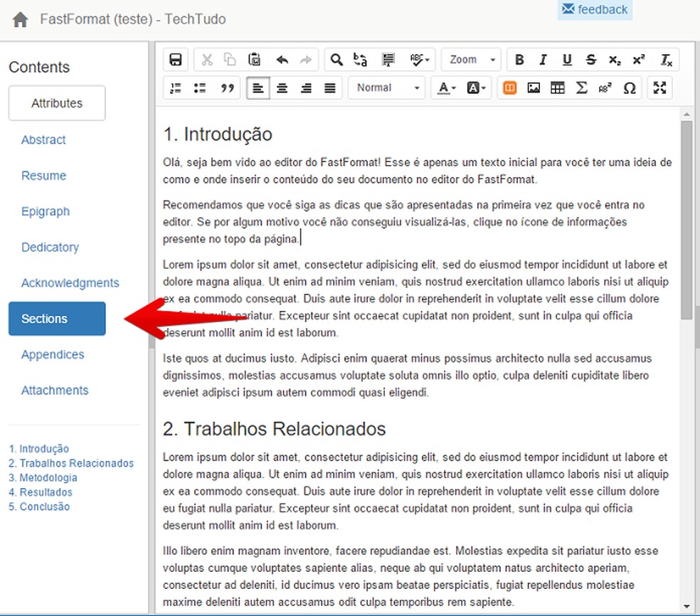Insert a bulleted list
This screenshot has height=616, width=700.
point(200,88)
